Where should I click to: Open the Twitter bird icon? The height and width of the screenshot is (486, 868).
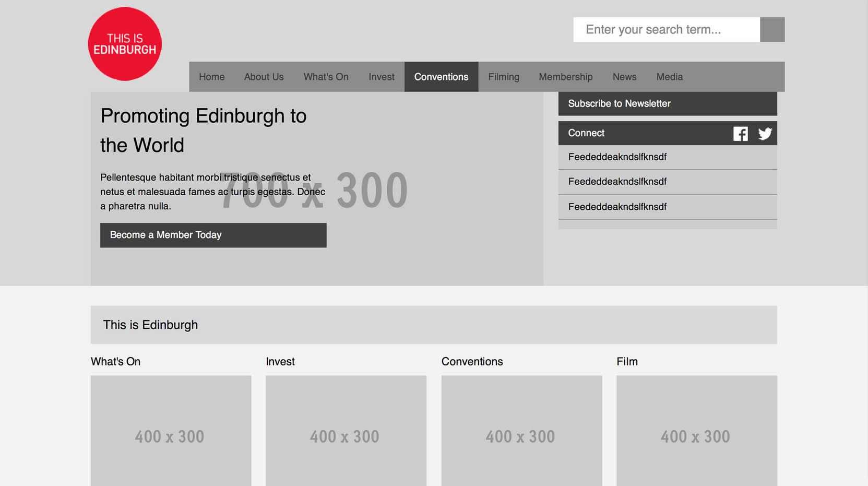tap(765, 134)
